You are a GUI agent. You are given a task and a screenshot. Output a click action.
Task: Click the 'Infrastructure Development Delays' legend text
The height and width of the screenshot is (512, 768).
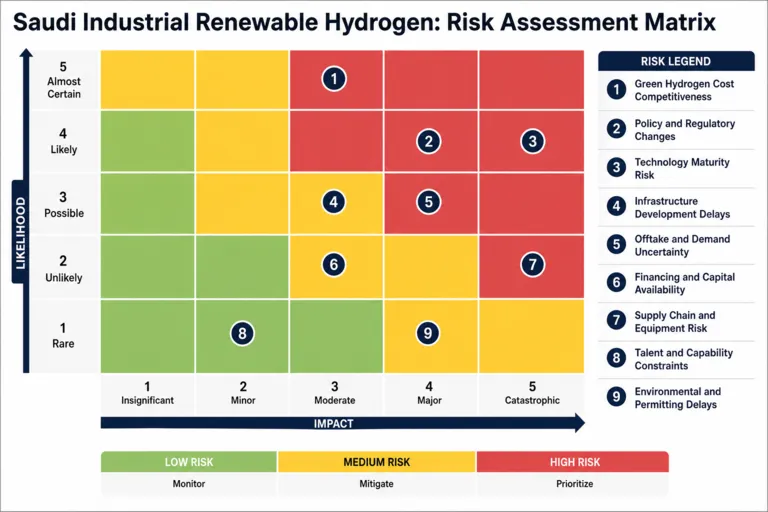[682, 208]
